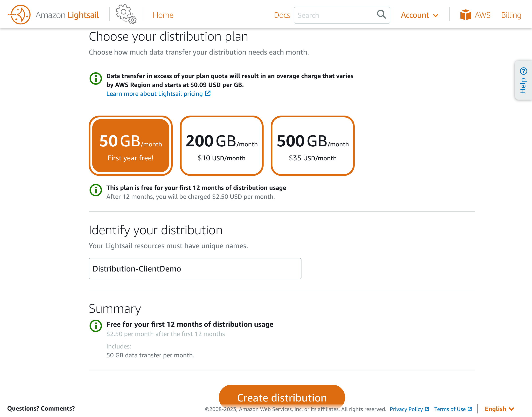Click the Create distribution button
Screen dimensions: 532x417
click(282, 397)
